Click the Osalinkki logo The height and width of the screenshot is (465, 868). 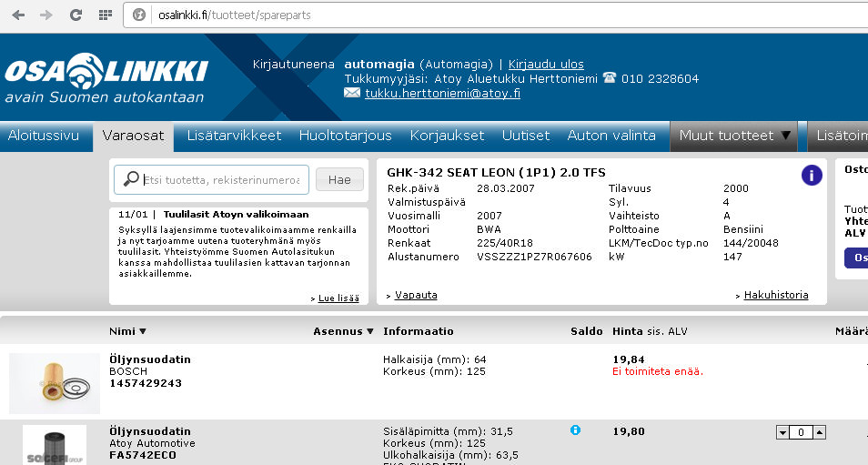point(106,78)
